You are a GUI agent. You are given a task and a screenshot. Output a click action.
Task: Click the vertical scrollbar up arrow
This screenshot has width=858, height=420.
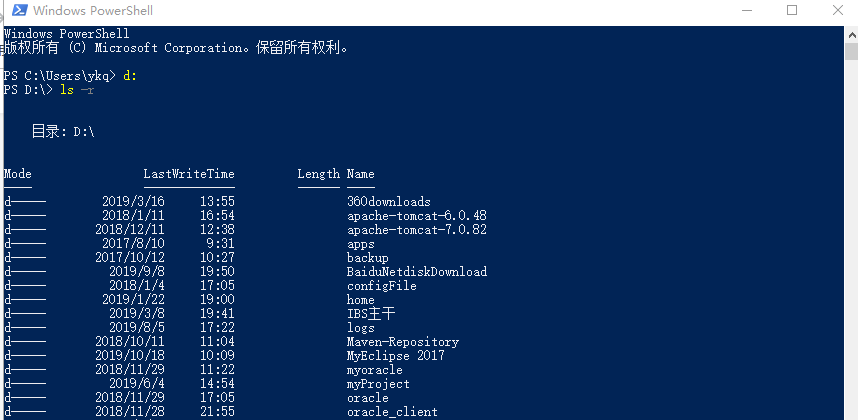point(851,34)
